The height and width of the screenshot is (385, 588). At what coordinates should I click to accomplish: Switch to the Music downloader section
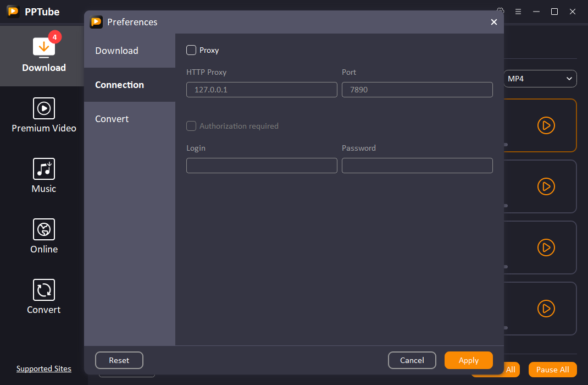(44, 176)
